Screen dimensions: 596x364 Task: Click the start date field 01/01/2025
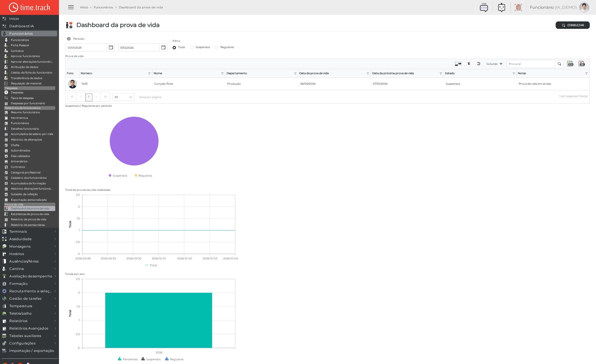[86, 47]
